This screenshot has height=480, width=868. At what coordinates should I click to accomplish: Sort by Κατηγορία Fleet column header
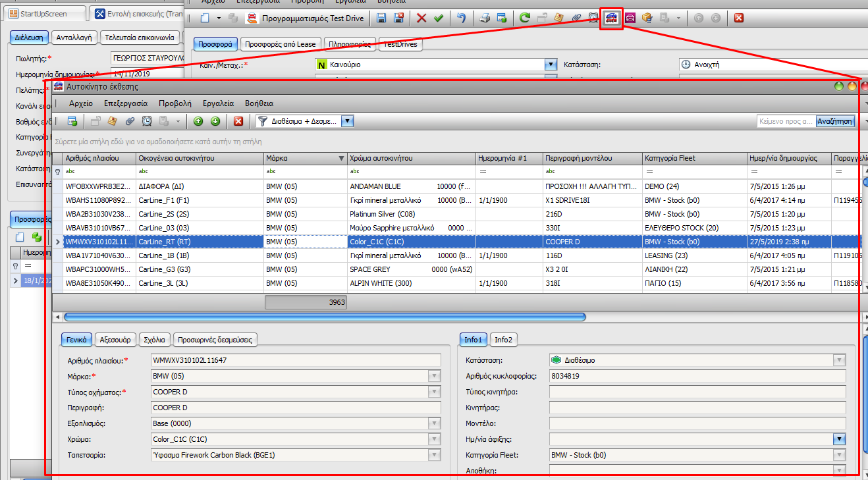point(695,158)
